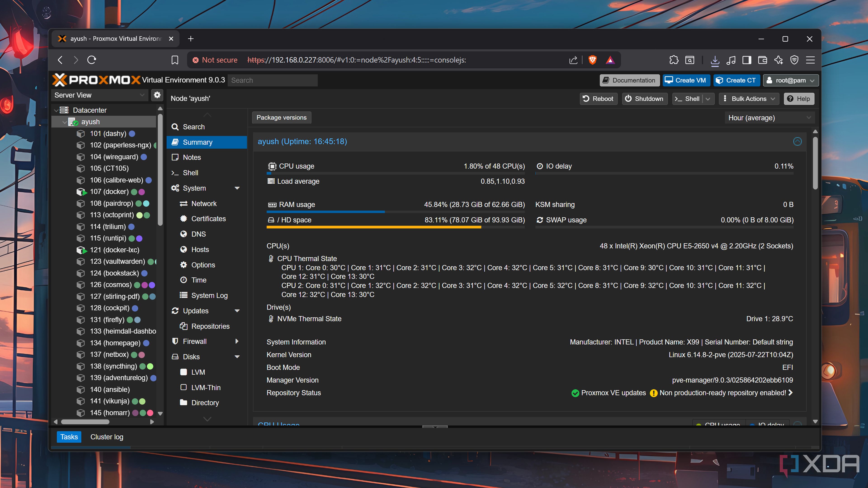Click the Leo AI sparkle icon
868x488 pixels.
778,60
